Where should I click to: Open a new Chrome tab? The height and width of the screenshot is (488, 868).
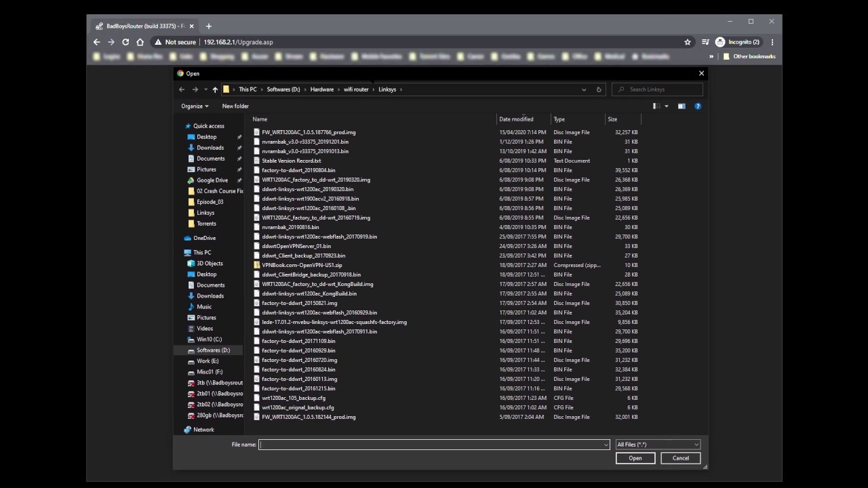[209, 26]
